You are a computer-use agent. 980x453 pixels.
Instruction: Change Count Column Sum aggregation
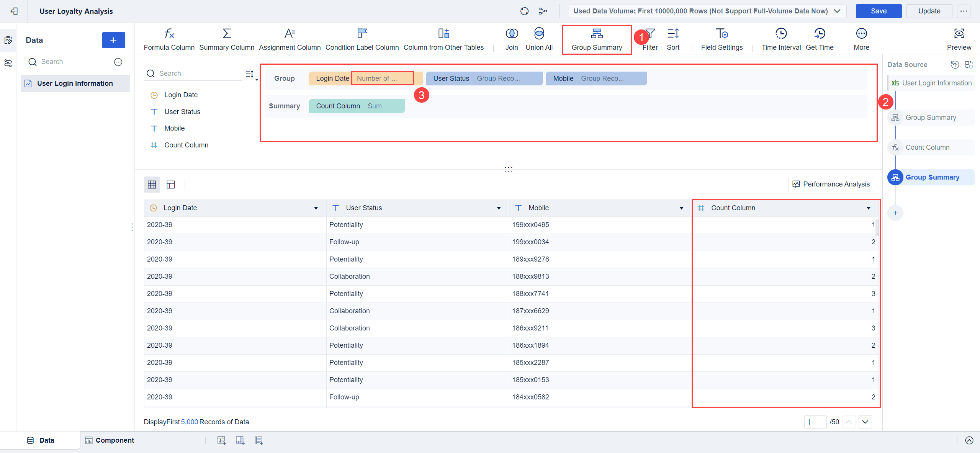tap(375, 106)
